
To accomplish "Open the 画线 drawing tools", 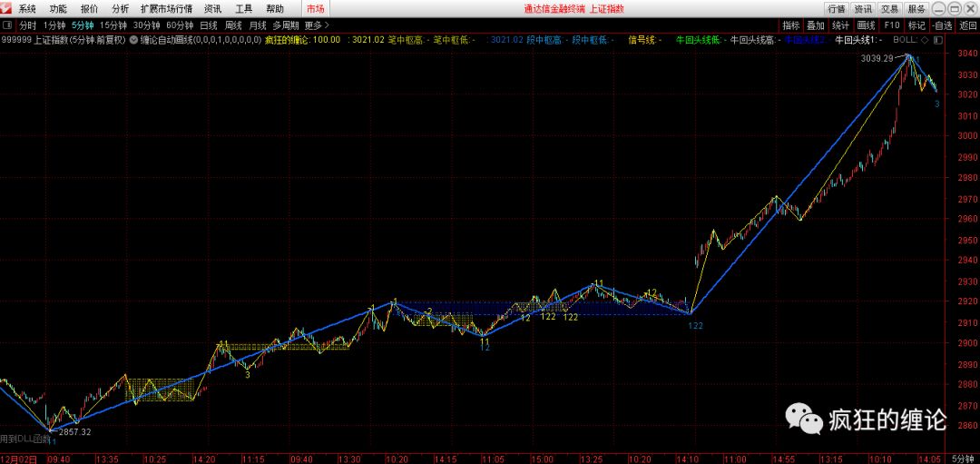I will (866, 25).
